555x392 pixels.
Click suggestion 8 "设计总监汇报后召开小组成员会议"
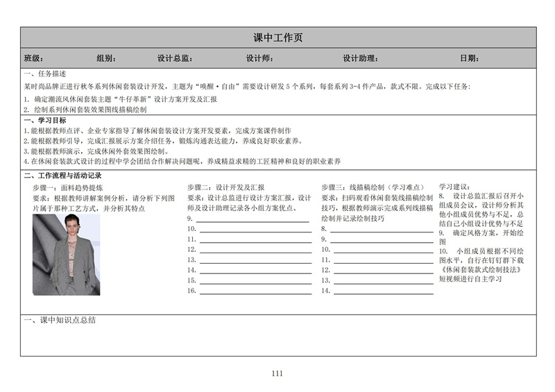pyautogui.click(x=481, y=210)
